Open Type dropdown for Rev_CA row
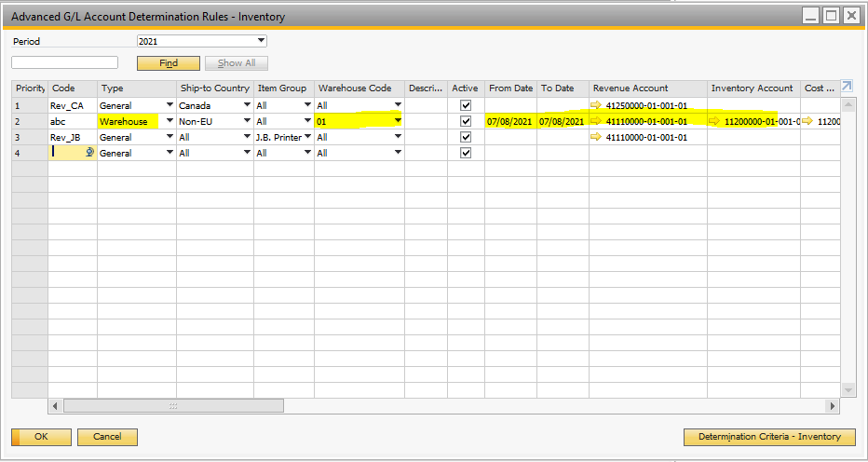 170,104
